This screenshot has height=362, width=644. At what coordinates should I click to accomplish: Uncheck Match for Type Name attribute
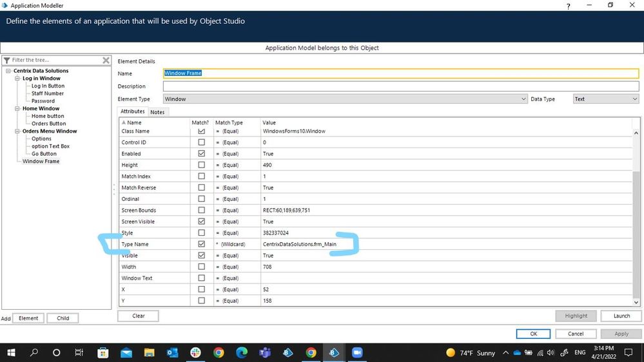(x=202, y=244)
